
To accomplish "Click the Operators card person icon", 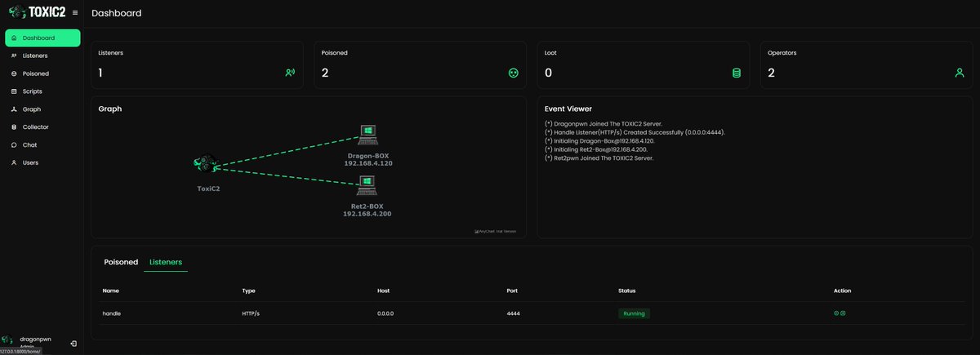I will pyautogui.click(x=960, y=73).
